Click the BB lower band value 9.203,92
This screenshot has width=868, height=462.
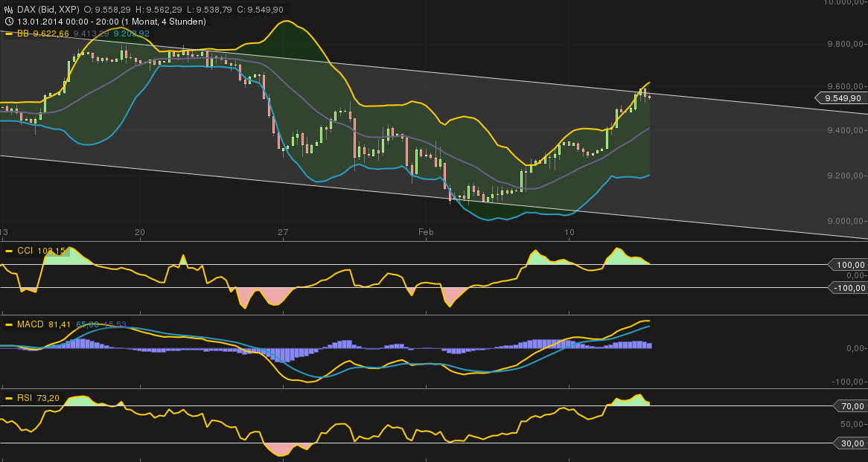point(131,33)
